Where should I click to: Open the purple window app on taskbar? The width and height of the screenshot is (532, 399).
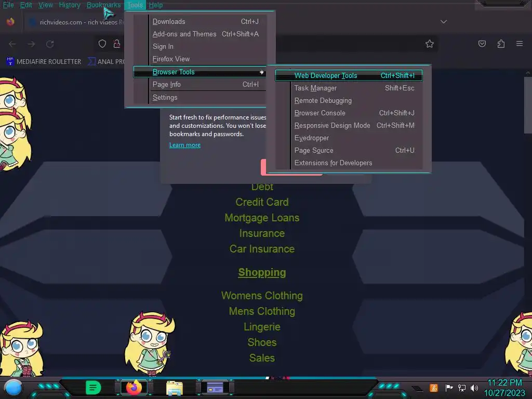[215, 388]
